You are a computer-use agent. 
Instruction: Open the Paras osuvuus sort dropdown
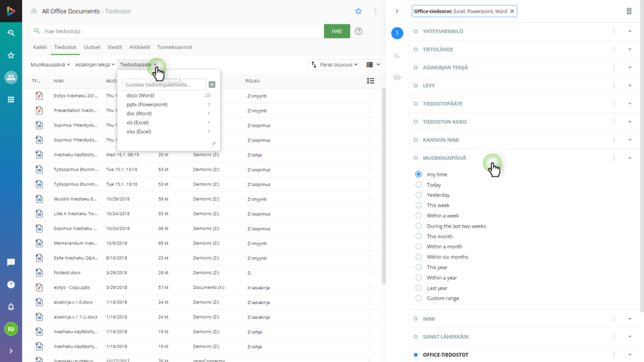pyautogui.click(x=335, y=65)
